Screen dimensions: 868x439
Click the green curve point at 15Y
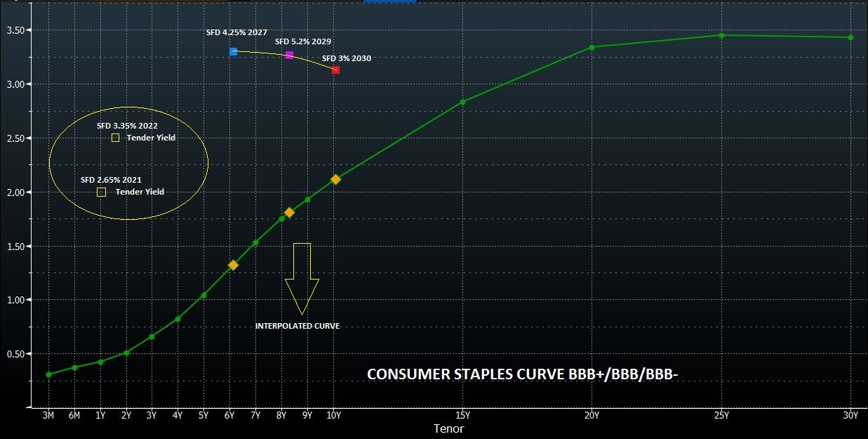pos(462,102)
